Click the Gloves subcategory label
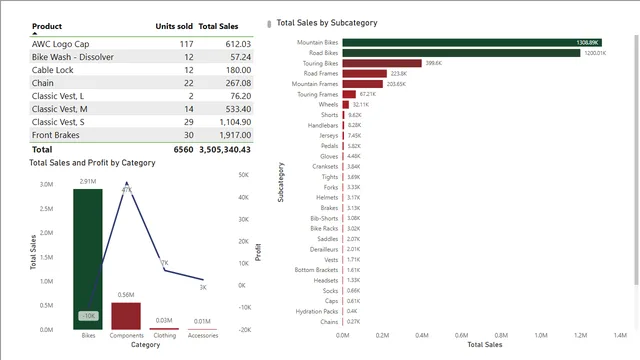Viewport: 640px width, 360px height. (x=329, y=156)
